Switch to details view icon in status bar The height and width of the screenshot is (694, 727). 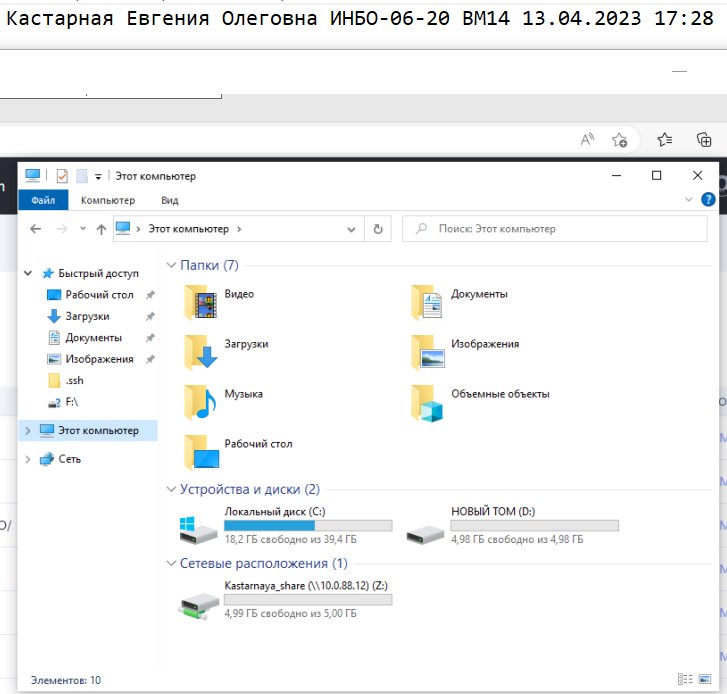(x=685, y=679)
